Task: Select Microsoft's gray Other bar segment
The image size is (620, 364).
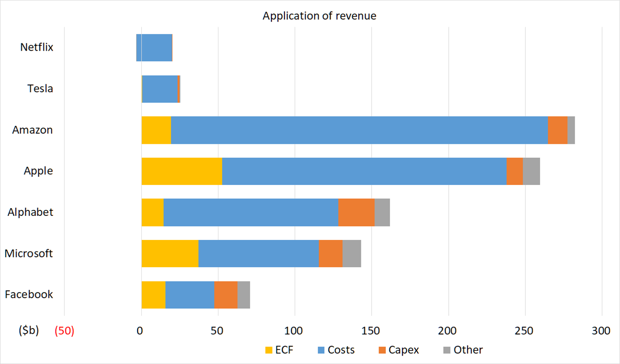Action: pyautogui.click(x=352, y=253)
